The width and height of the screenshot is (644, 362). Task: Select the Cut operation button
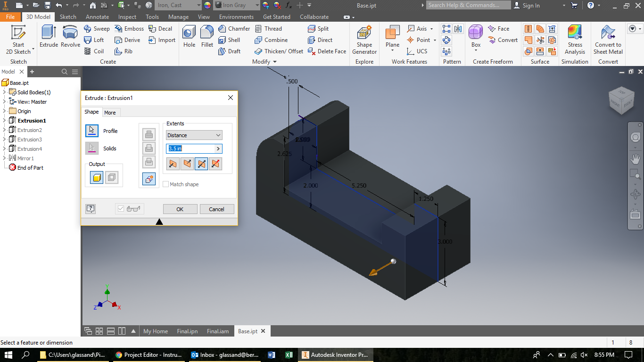click(149, 148)
